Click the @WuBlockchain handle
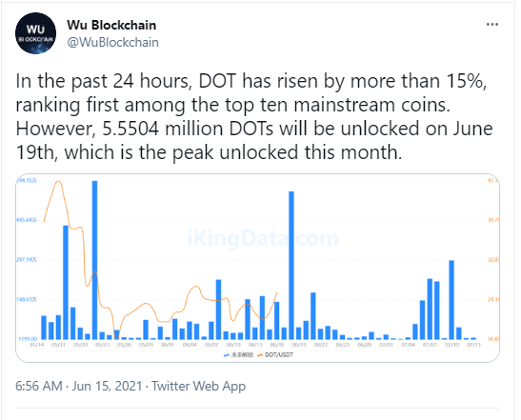This screenshot has width=521, height=420. point(113,43)
